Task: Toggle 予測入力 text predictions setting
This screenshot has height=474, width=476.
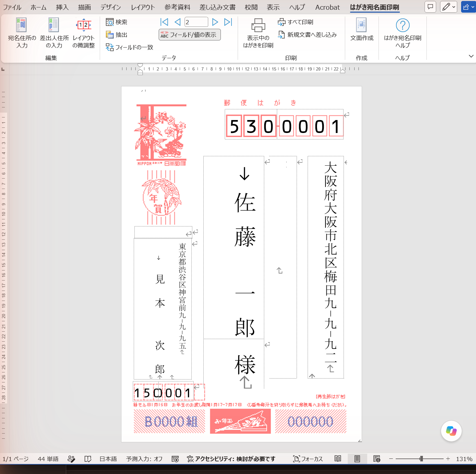Action: point(144,459)
